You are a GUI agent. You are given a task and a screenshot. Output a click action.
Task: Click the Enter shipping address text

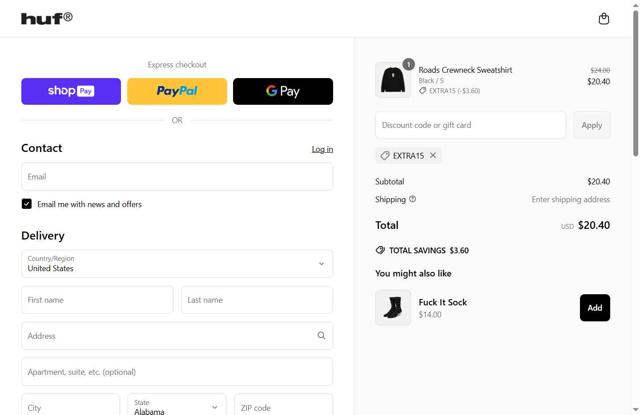(x=571, y=200)
